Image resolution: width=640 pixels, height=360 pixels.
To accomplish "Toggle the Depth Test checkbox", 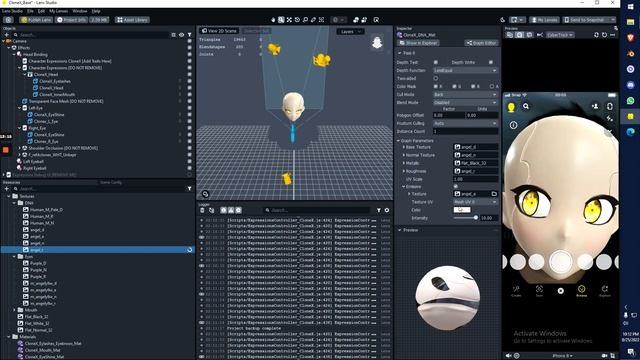I will point(436,62).
